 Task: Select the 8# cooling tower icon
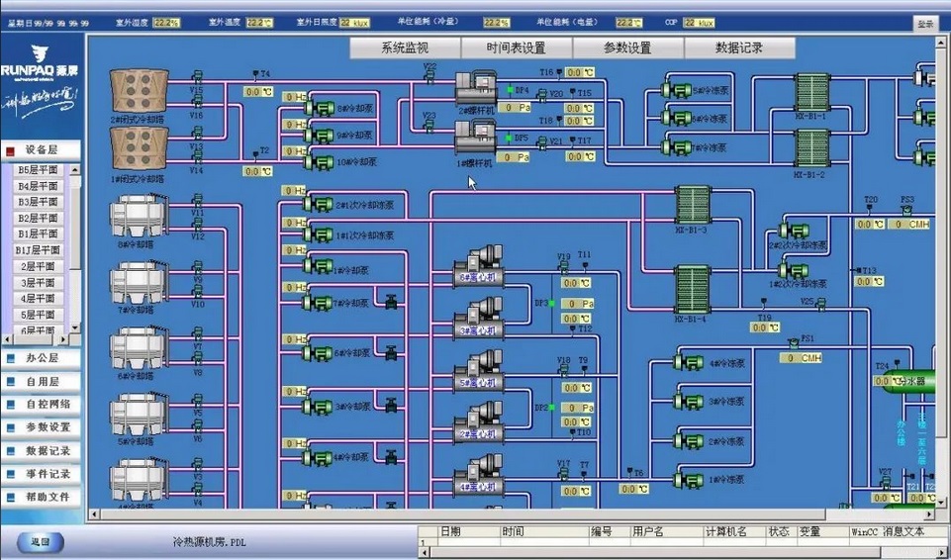tap(136, 215)
